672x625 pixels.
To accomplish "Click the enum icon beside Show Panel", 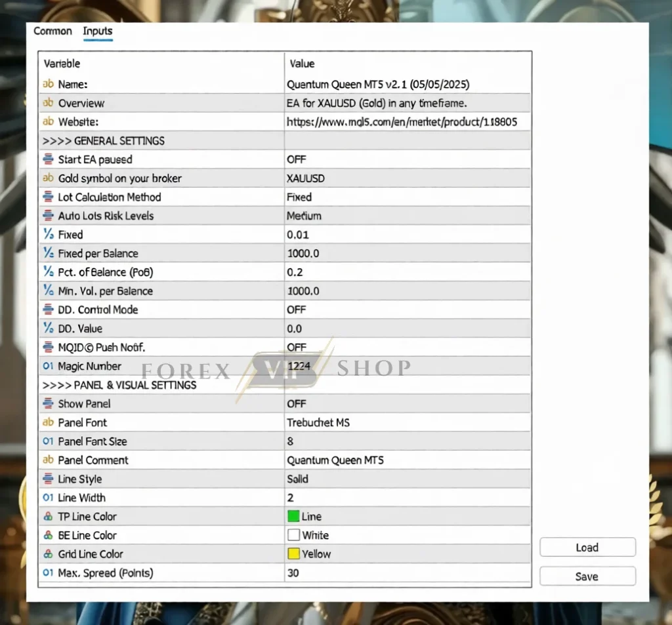I will (48, 403).
